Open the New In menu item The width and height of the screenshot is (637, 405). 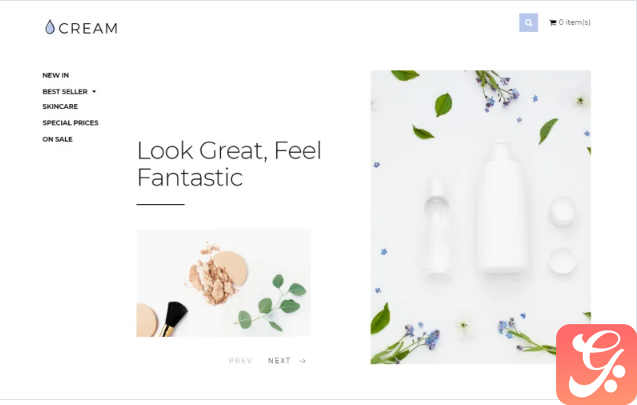pyautogui.click(x=56, y=75)
